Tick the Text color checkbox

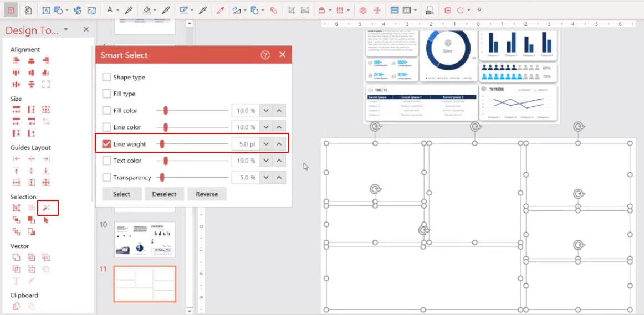[x=107, y=161]
